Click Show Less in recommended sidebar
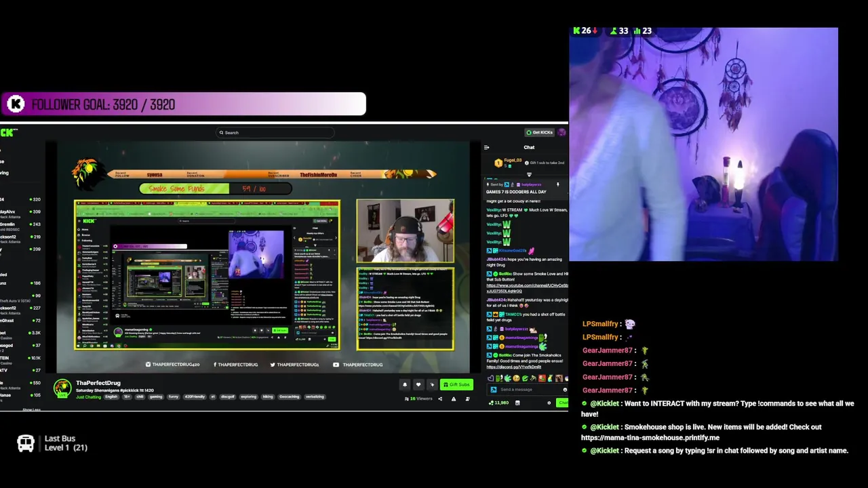This screenshot has width=868, height=488. [31, 409]
